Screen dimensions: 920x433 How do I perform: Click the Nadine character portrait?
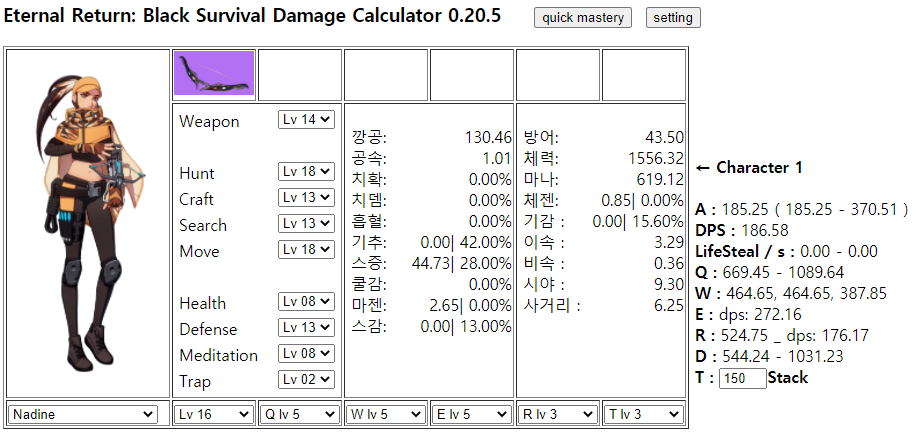[89, 223]
